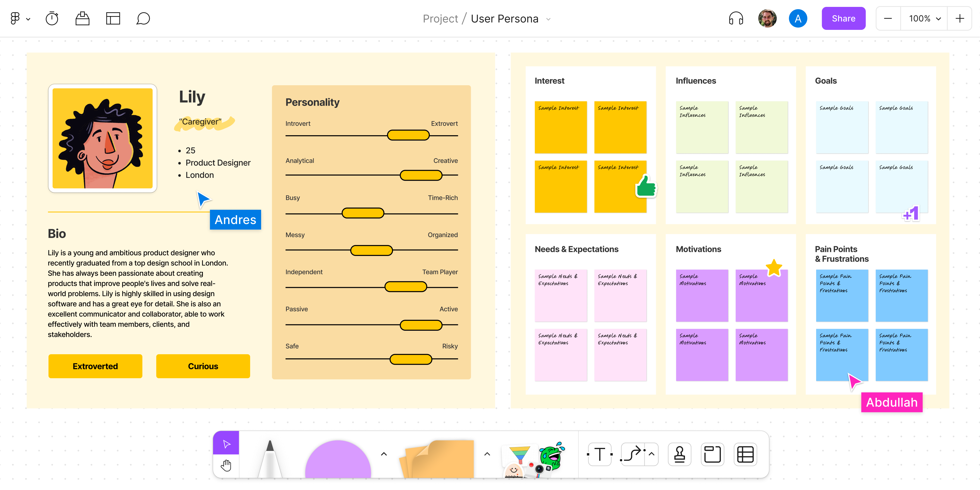Open the templates layout icon
Image resolution: width=980 pixels, height=490 pixels.
point(113,18)
